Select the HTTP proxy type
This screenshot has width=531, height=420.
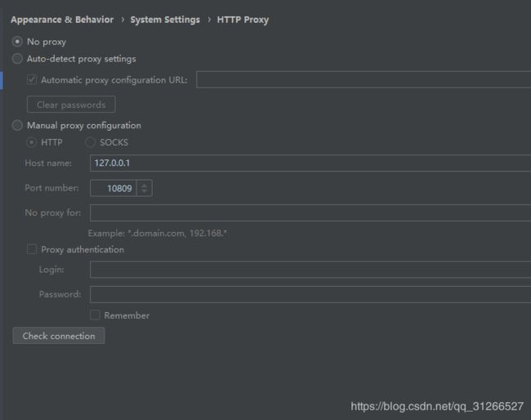click(31, 143)
